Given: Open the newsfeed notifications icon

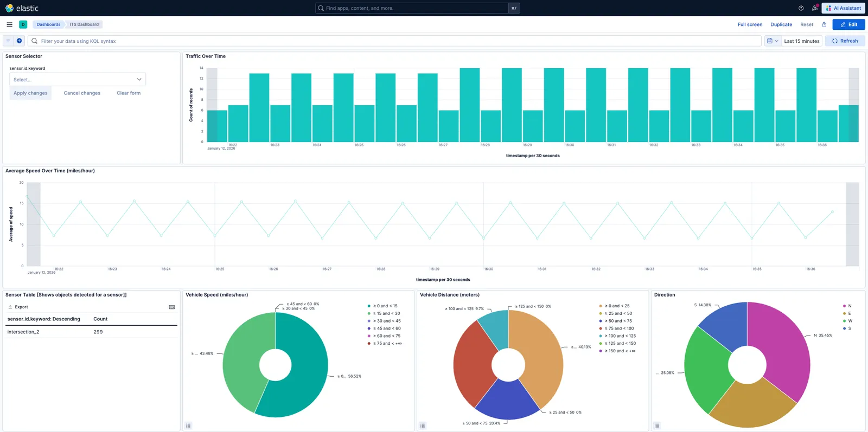Looking at the screenshot, I should (815, 8).
